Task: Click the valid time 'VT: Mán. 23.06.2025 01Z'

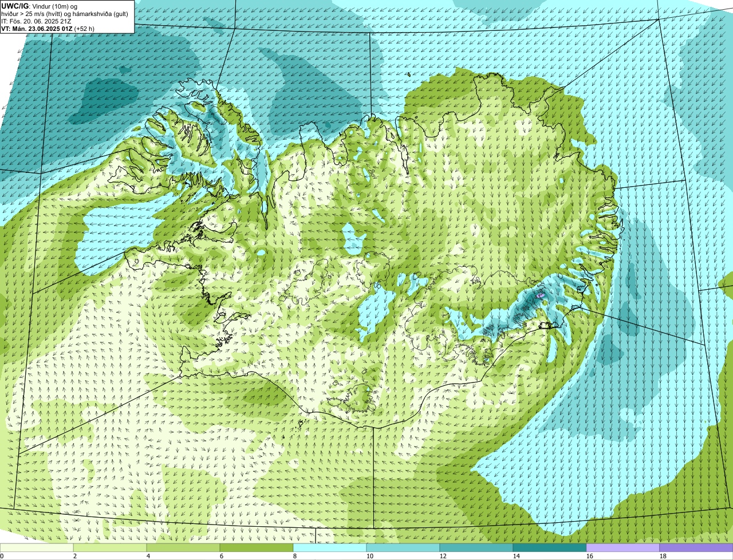Action: (x=37, y=28)
